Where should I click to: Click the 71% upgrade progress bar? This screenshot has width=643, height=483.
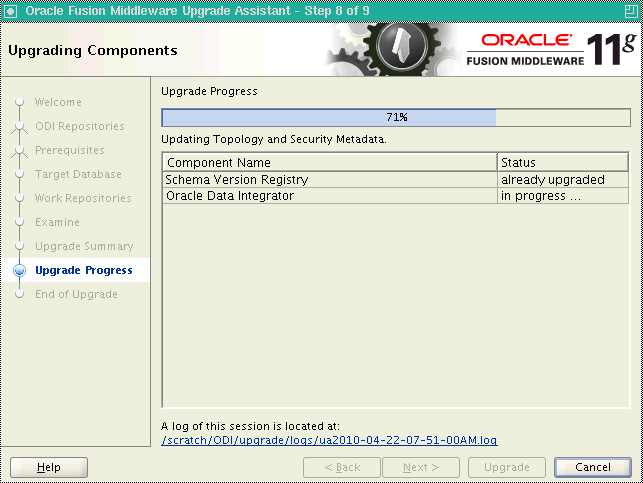point(396,118)
